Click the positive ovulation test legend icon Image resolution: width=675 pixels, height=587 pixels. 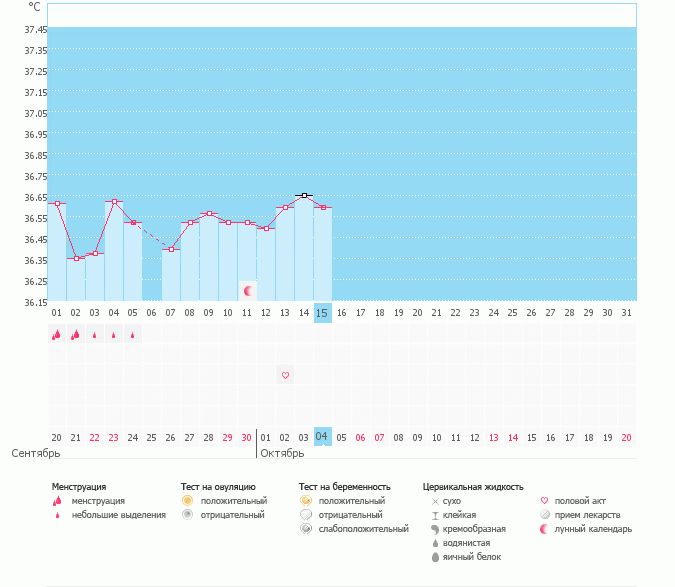187,500
